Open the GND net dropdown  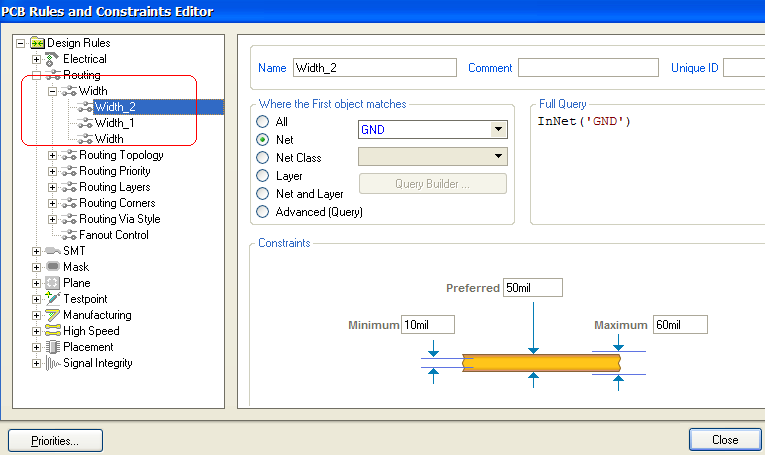pos(499,130)
